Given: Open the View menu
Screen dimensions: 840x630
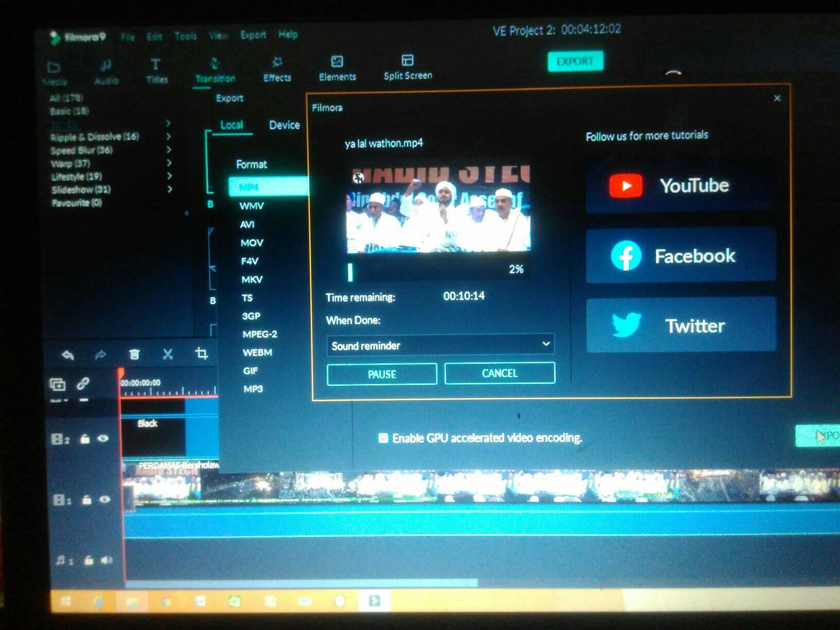Looking at the screenshot, I should pyautogui.click(x=218, y=36).
